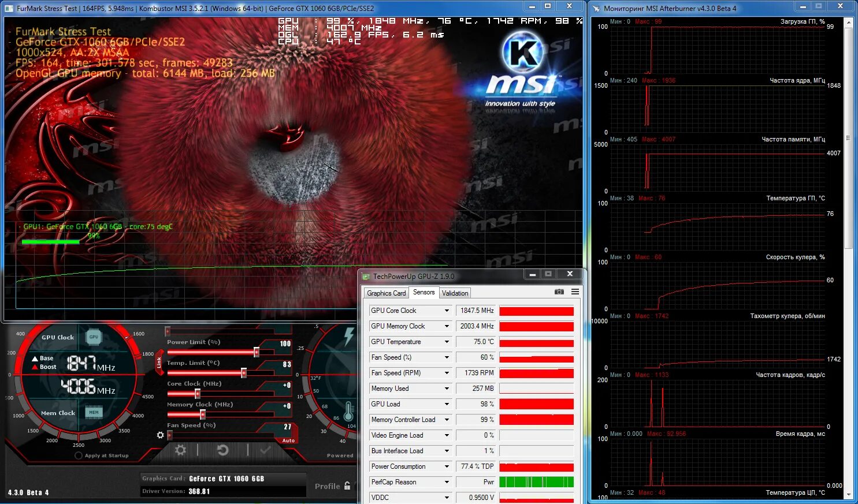
Task: Click the GPU Core Clock 1847.5 MHz value
Action: point(477,311)
